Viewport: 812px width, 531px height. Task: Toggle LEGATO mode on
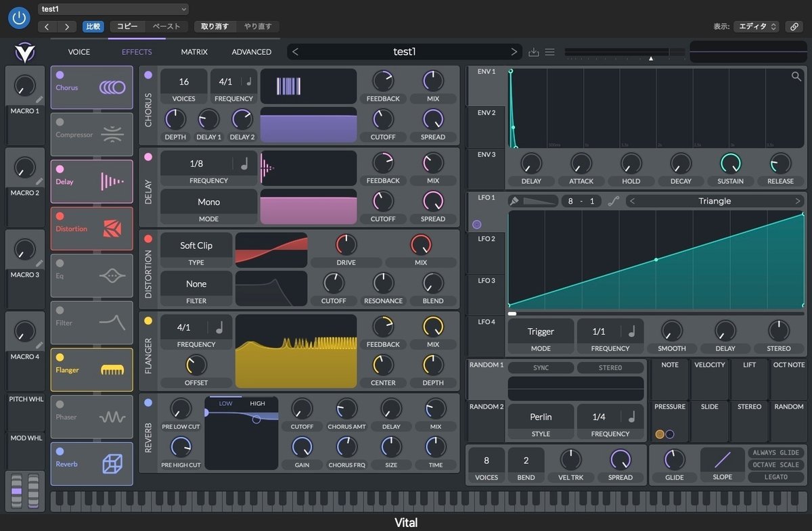775,476
